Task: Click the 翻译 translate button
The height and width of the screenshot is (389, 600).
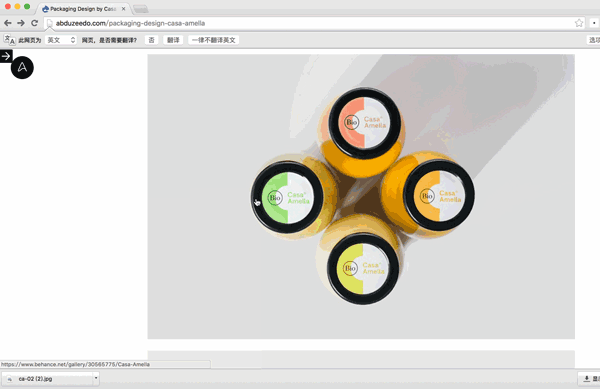Action: (x=173, y=40)
